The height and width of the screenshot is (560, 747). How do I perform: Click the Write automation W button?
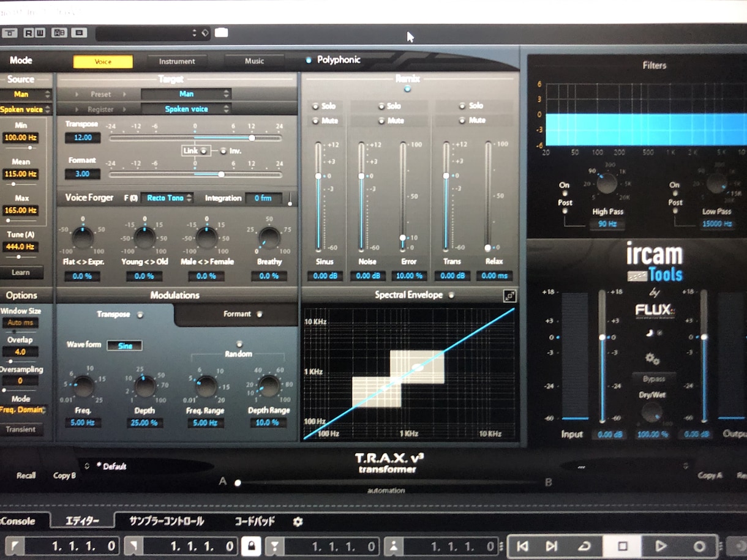click(x=39, y=33)
